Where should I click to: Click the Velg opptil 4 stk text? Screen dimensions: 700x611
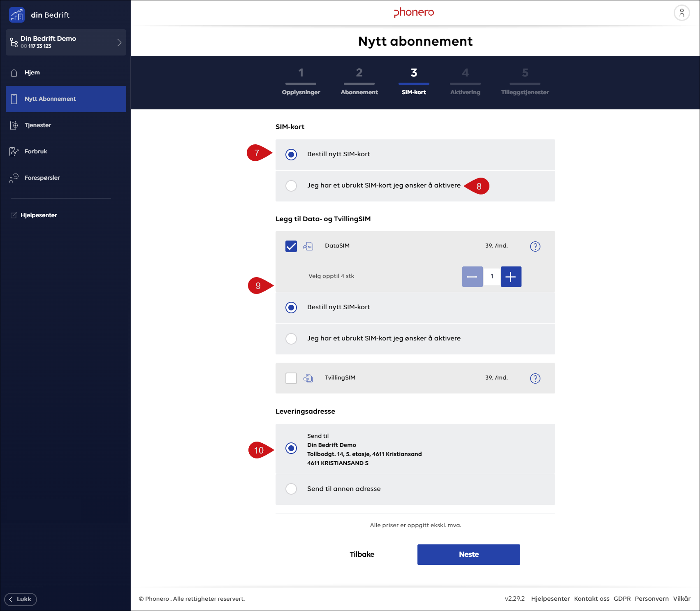331,276
